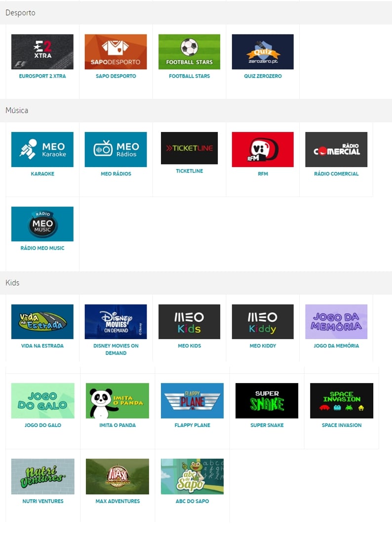Image resolution: width=392 pixels, height=555 pixels.
Task: Open the Nutri Ventures tile image
Action: (43, 476)
